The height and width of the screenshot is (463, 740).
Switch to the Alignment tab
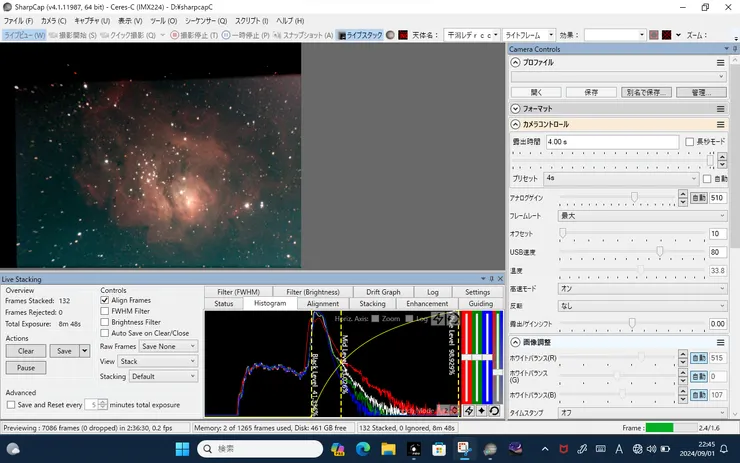[x=322, y=304]
